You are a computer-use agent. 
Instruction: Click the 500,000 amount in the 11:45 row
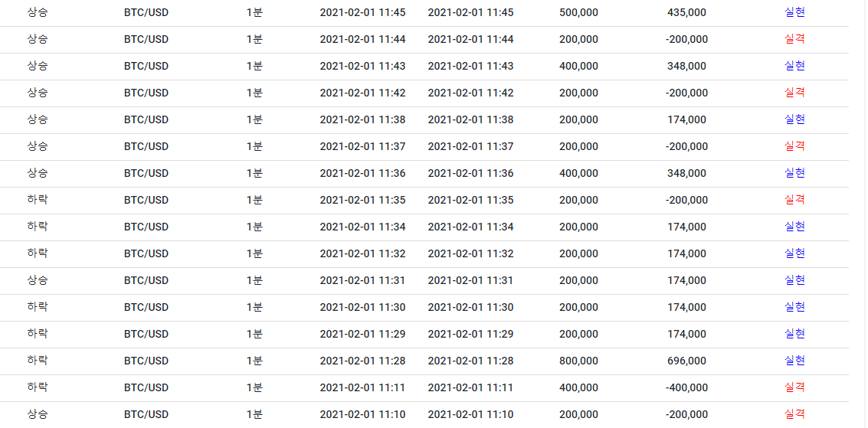(578, 12)
